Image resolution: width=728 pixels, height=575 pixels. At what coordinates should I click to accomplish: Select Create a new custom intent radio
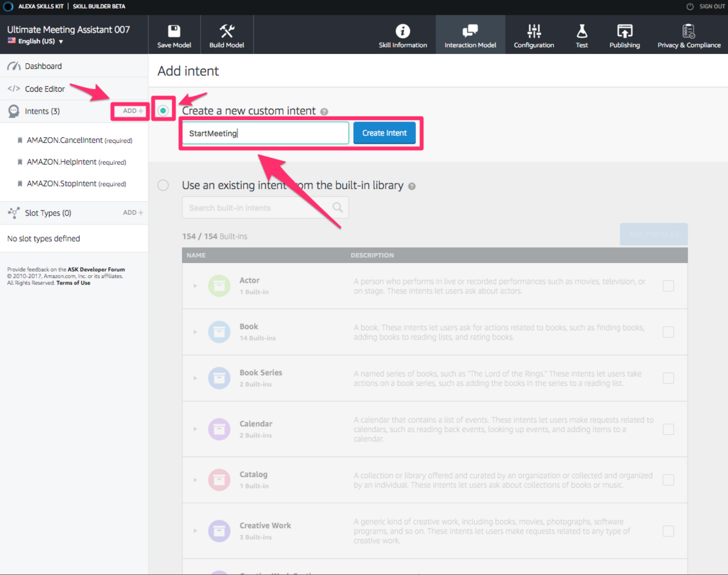[x=163, y=110]
